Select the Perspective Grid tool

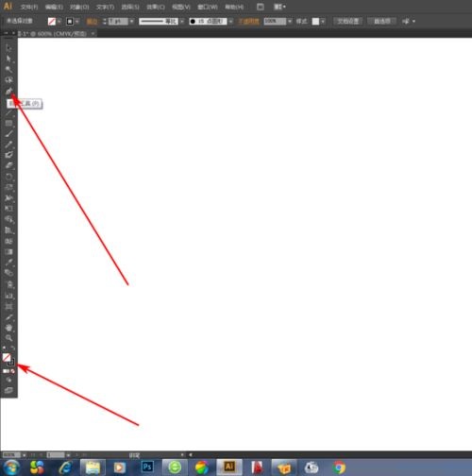pyautogui.click(x=8, y=230)
